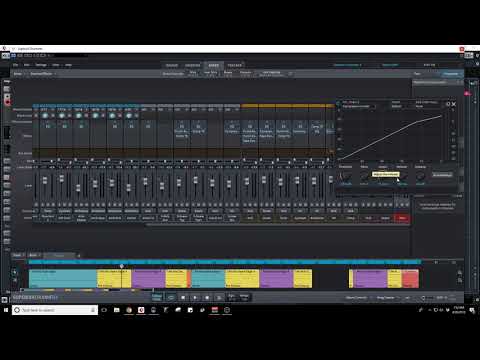480x360 pixels.
Task: Open the curve graph panel's round settings icon
Action: coord(448,104)
